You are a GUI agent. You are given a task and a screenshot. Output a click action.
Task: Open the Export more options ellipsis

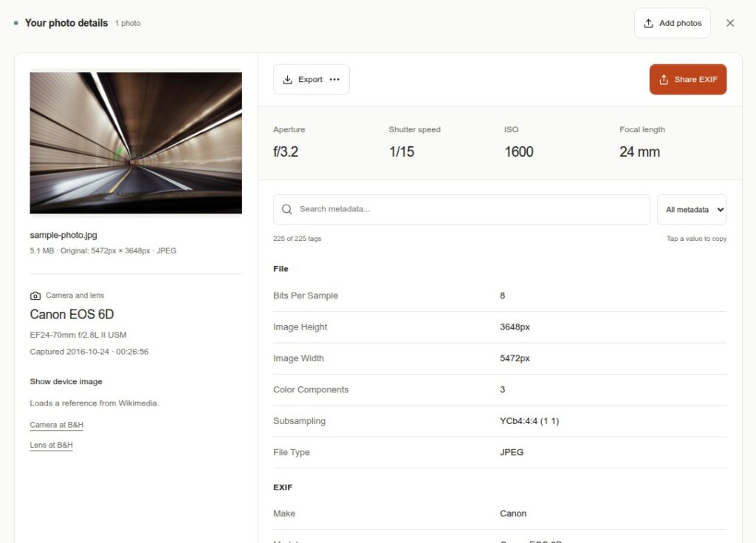click(x=334, y=80)
